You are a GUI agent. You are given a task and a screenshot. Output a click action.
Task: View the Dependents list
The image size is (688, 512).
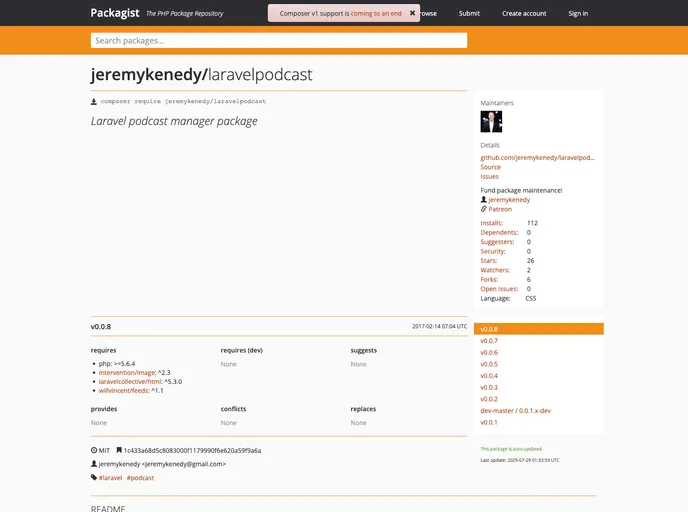point(499,233)
